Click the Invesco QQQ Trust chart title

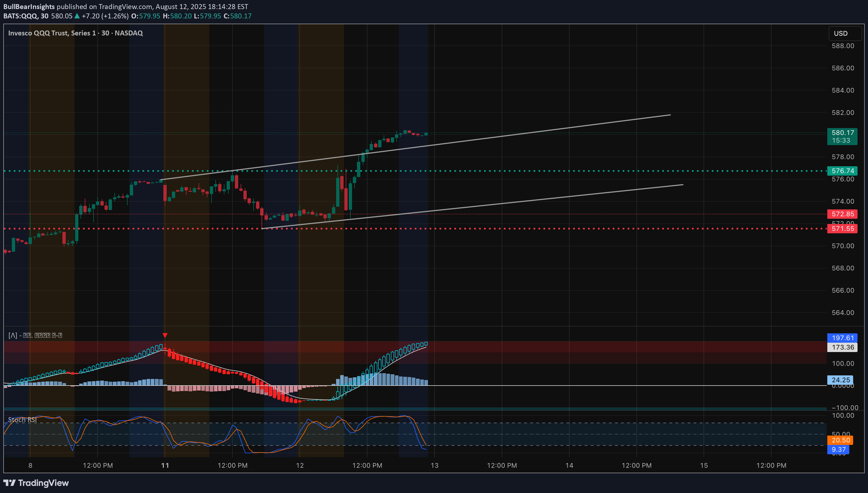(76, 33)
